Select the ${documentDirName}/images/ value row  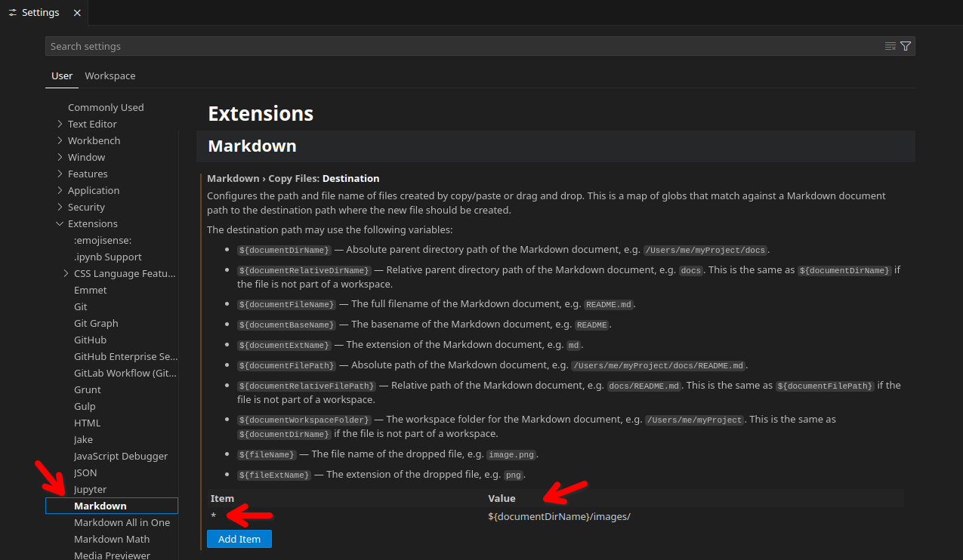pyautogui.click(x=559, y=516)
